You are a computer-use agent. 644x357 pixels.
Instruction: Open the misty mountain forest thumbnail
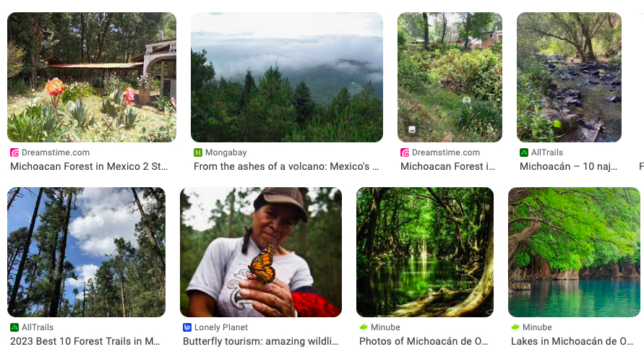(286, 77)
